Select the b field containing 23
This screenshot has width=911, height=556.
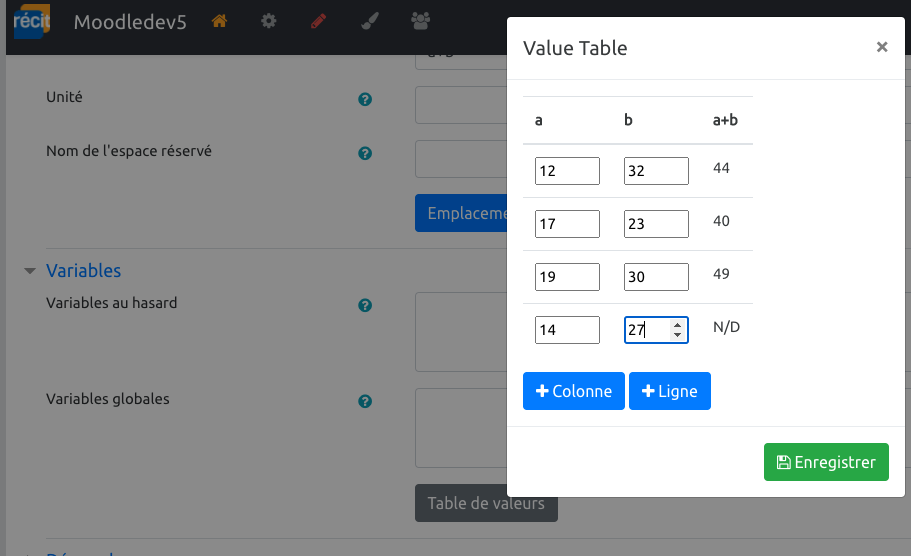pos(656,224)
